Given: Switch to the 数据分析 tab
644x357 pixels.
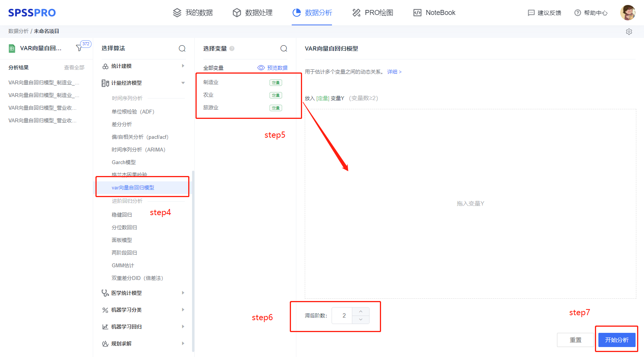Looking at the screenshot, I should 312,12.
